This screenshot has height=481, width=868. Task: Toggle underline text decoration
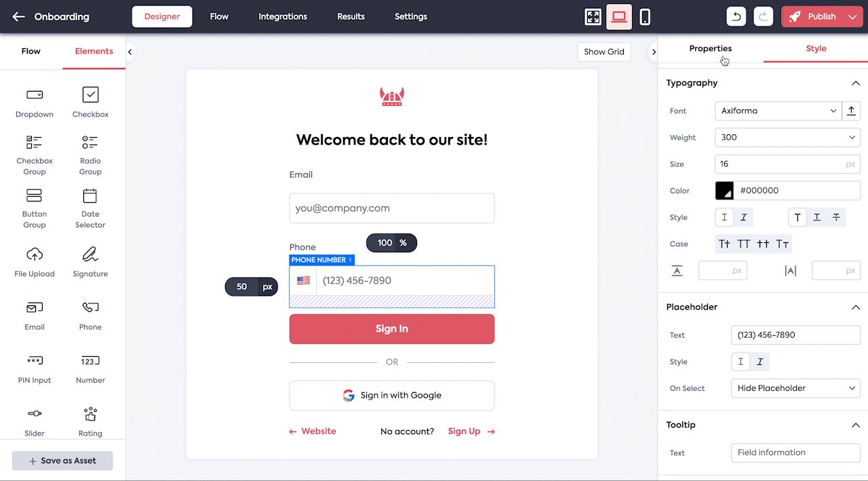point(816,218)
